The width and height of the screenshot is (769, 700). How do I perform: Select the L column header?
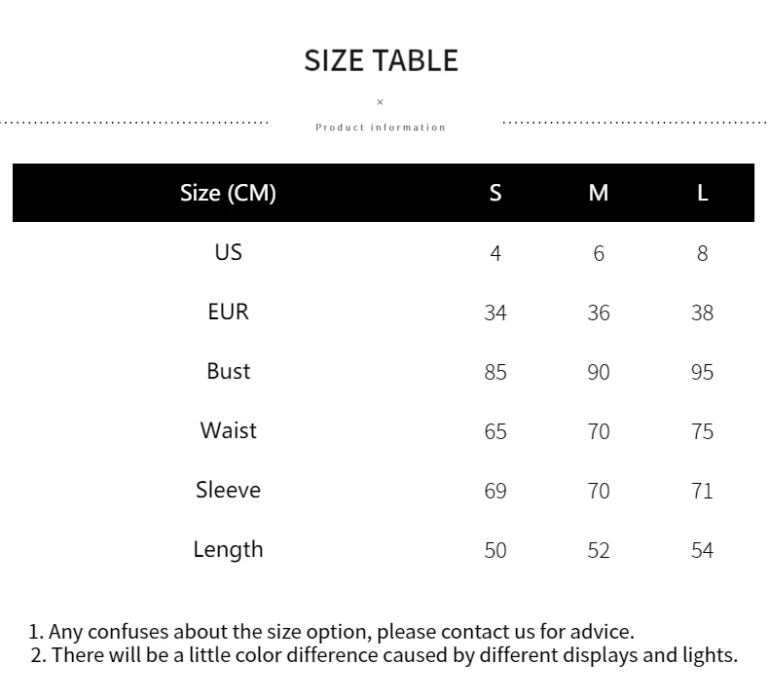click(702, 193)
